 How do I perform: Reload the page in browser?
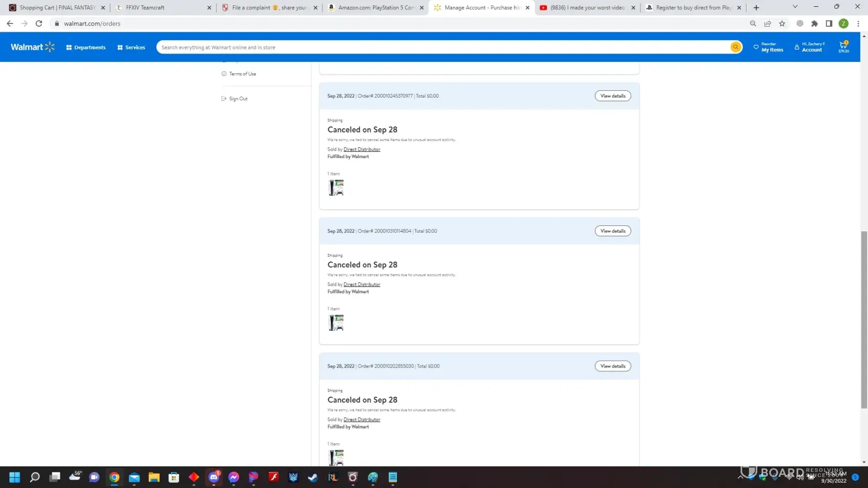click(39, 23)
